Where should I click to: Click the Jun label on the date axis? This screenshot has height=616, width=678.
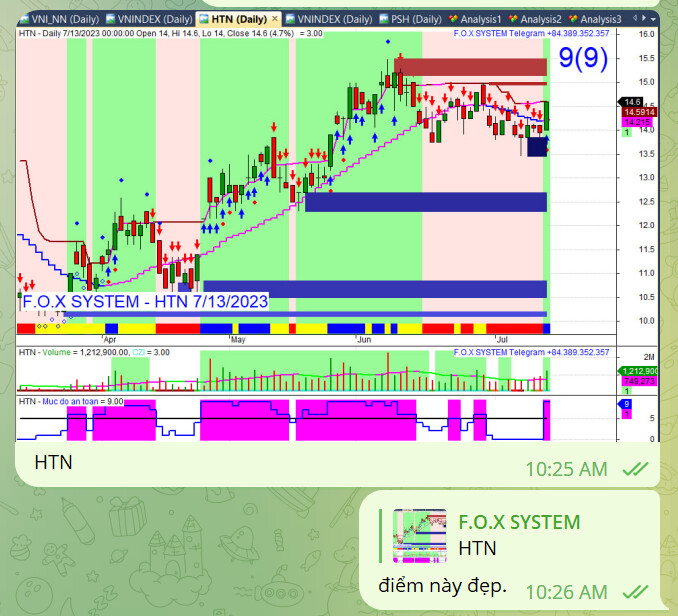pyautogui.click(x=364, y=339)
